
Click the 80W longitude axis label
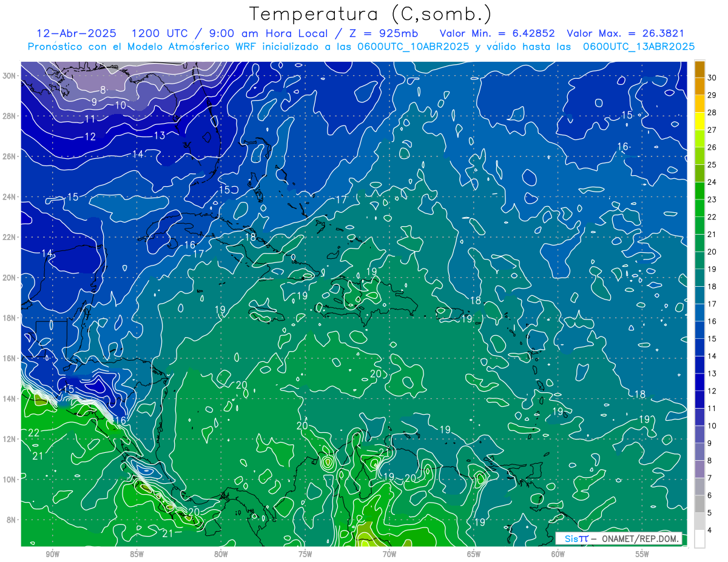[221, 554]
